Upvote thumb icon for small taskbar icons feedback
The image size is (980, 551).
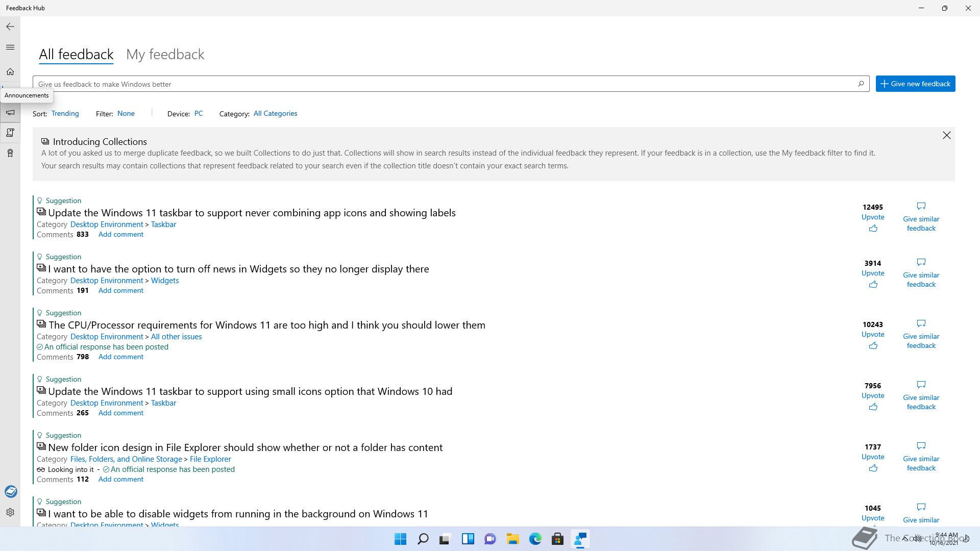point(873,407)
